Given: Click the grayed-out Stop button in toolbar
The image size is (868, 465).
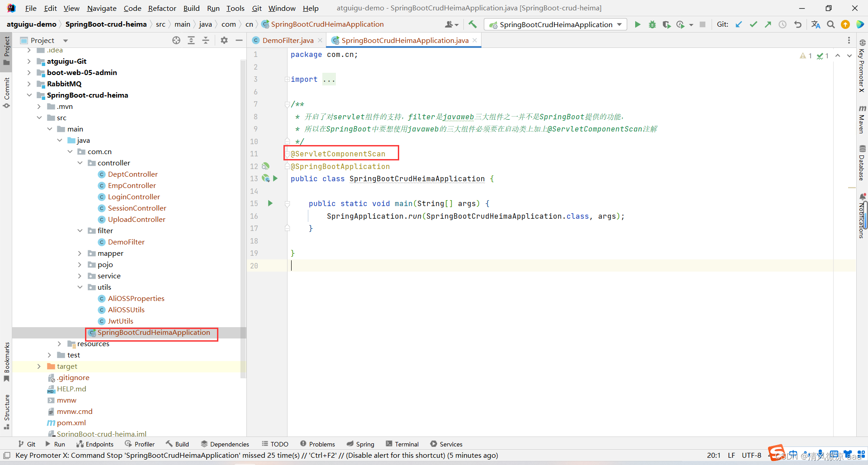Looking at the screenshot, I should [x=703, y=24].
